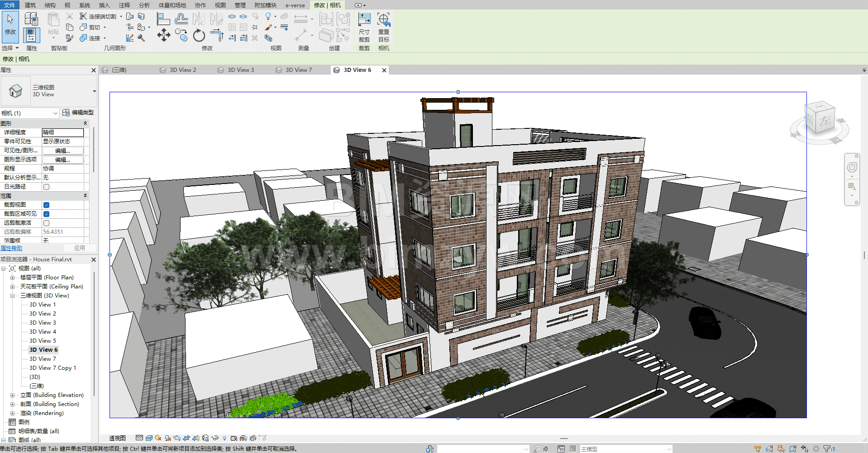Switch to the 3D View 2 view tab
The image size is (868, 453).
click(183, 70)
